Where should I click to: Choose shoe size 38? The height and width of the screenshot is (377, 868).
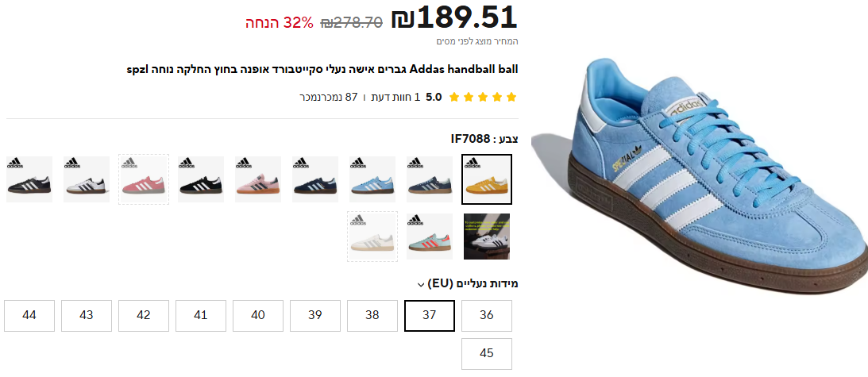click(372, 316)
